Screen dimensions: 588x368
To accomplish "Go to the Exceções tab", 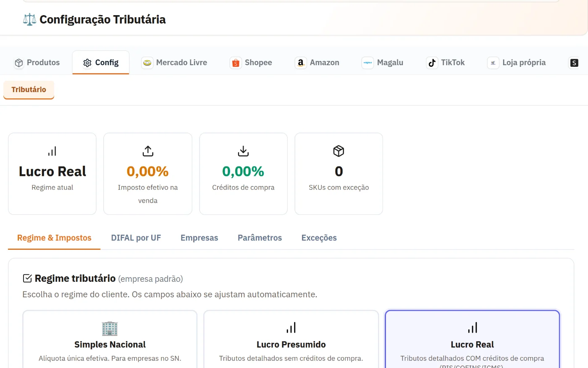I will pyautogui.click(x=319, y=238).
